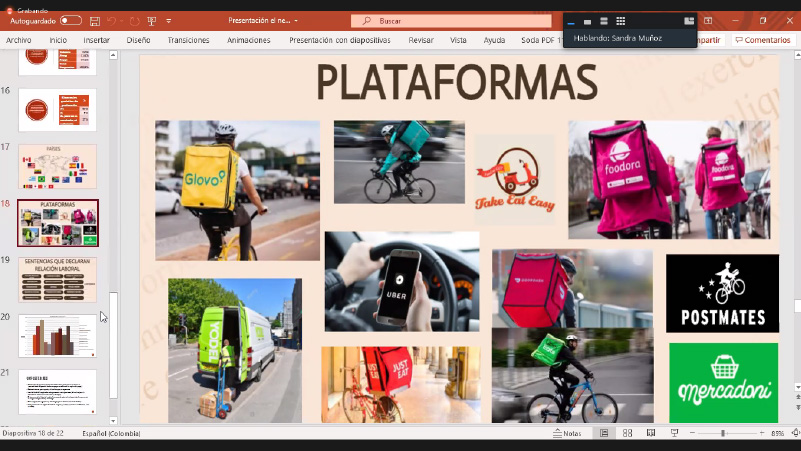Select slide 16 thumbnail
Viewport: 801px width, 451px height.
(x=57, y=110)
